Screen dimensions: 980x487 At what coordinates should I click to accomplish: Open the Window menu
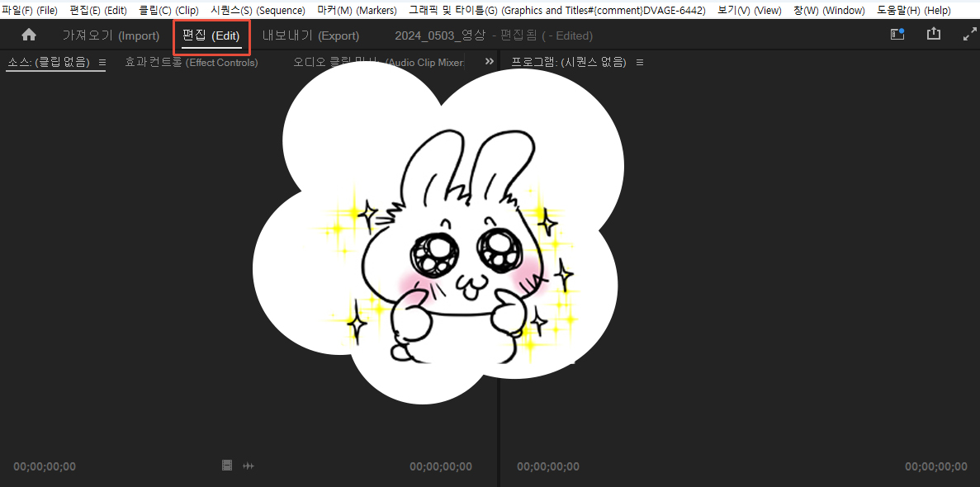click(x=830, y=11)
